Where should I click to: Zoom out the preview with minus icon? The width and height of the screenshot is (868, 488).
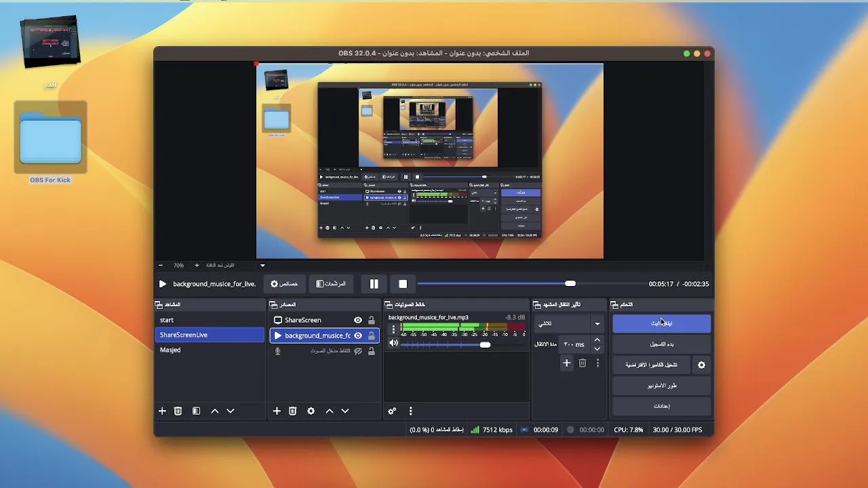161,266
